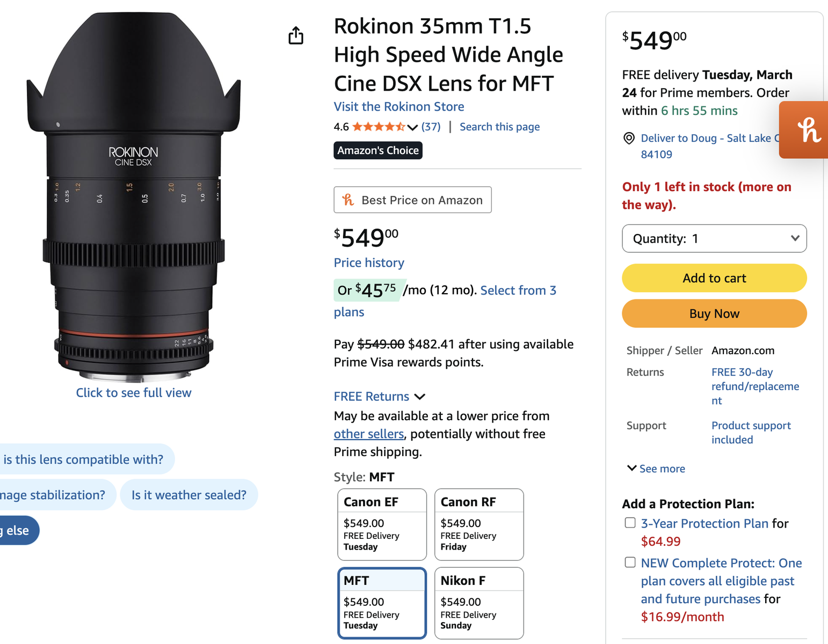Click the star rating icons
Viewport: 828px width, 644px height.
pyautogui.click(x=379, y=127)
